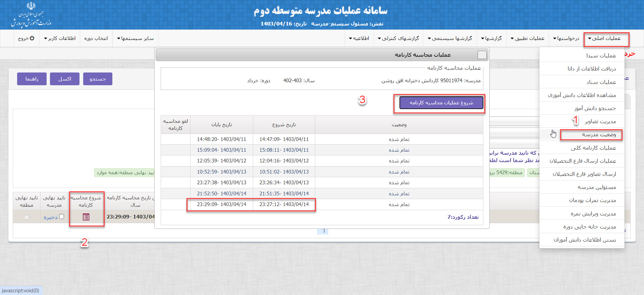The image size is (644, 295).
Task: Open انتخاب دوره in the navigation bar
Action: click(96, 39)
